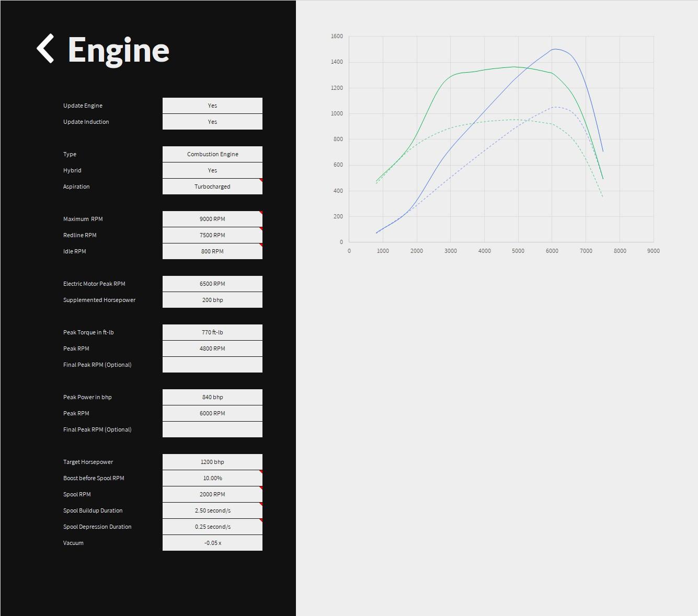Image resolution: width=698 pixels, height=616 pixels.
Task: Click the Vacuum -0.05 x field
Action: [x=212, y=543]
